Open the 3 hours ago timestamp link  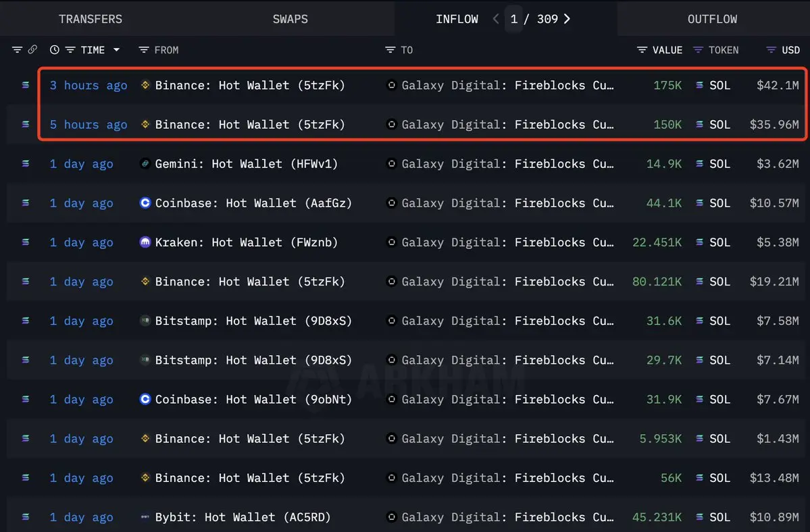pos(88,85)
